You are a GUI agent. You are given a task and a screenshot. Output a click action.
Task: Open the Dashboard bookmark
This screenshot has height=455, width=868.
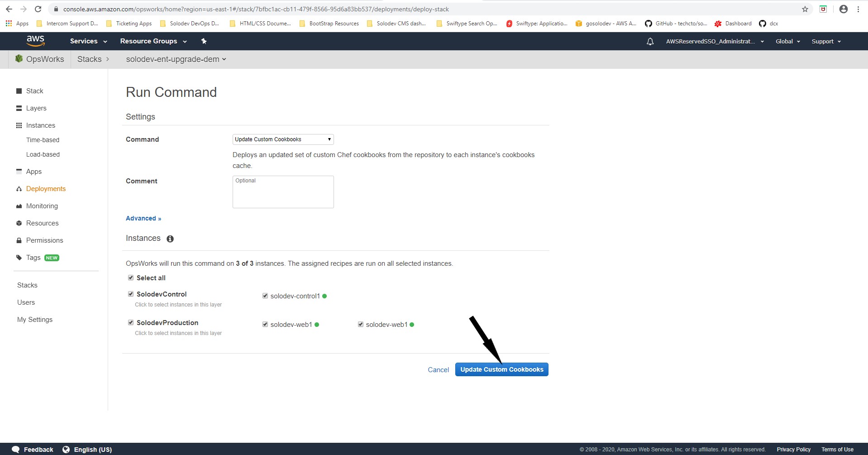(x=733, y=24)
